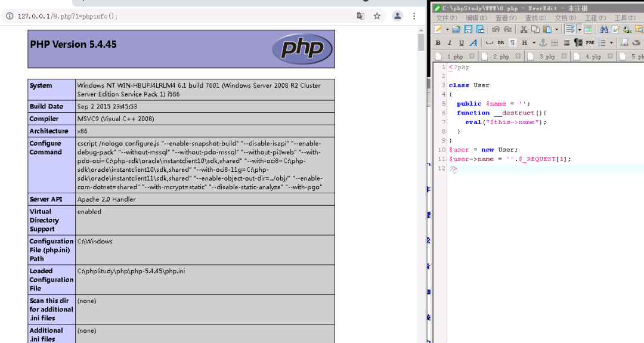Open the 工具(T) menu
Screen dimensions: 644x343
(625, 18)
